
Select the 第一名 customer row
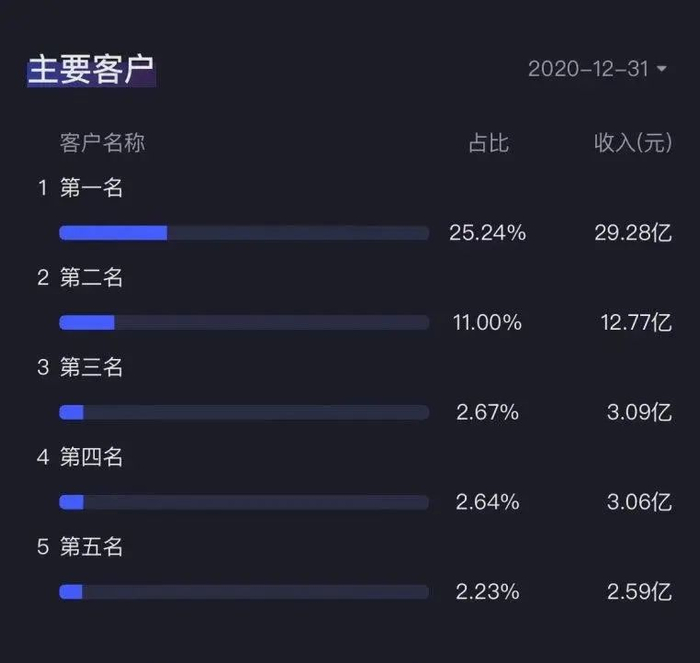(91, 187)
